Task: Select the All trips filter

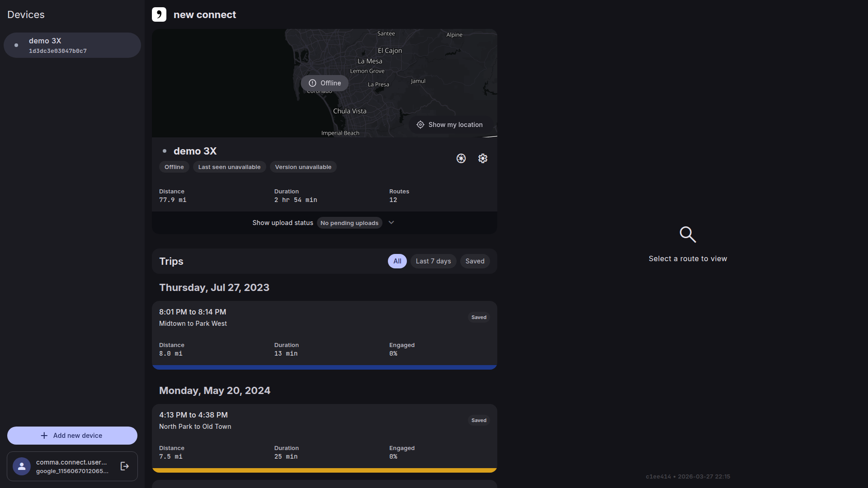Action: (x=397, y=261)
